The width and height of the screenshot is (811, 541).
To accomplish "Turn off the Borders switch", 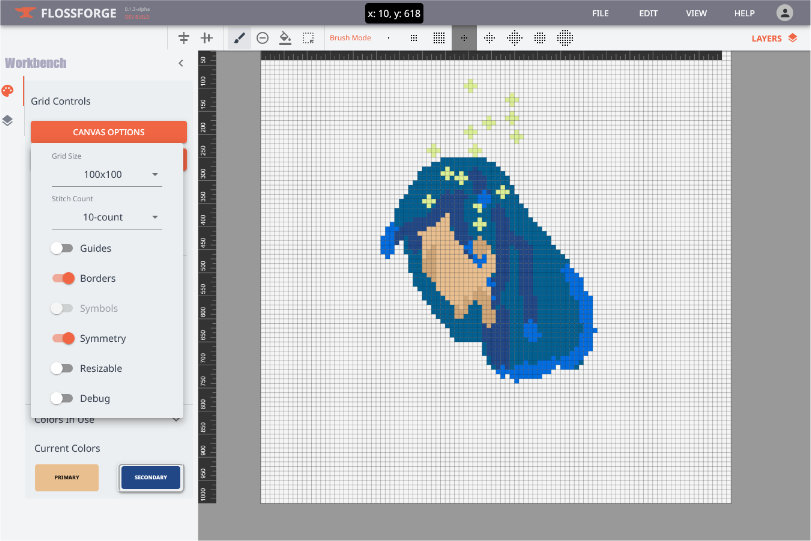I will point(63,278).
